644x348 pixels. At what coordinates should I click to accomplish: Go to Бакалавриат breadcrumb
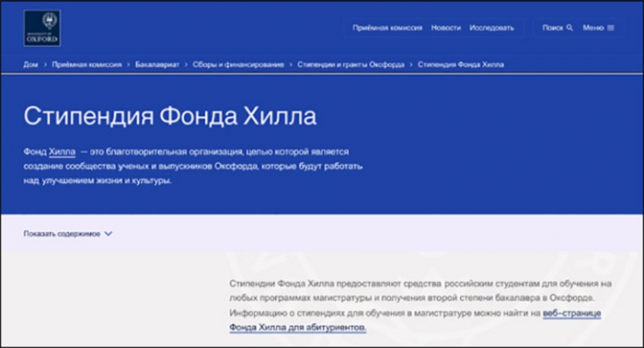157,64
